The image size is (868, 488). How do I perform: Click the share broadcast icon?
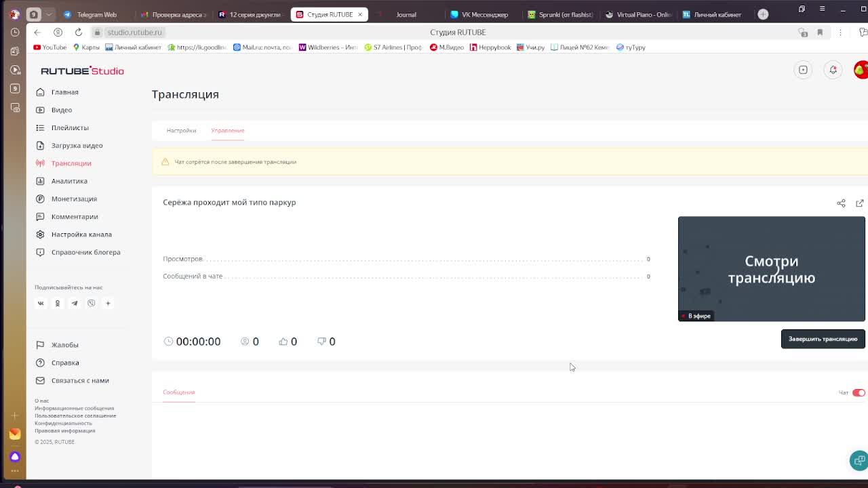[841, 203]
